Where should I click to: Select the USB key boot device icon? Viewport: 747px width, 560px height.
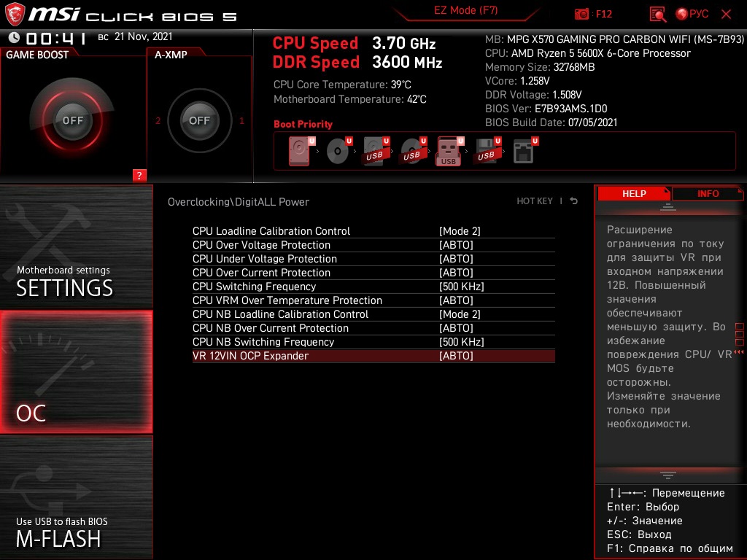pyautogui.click(x=449, y=152)
